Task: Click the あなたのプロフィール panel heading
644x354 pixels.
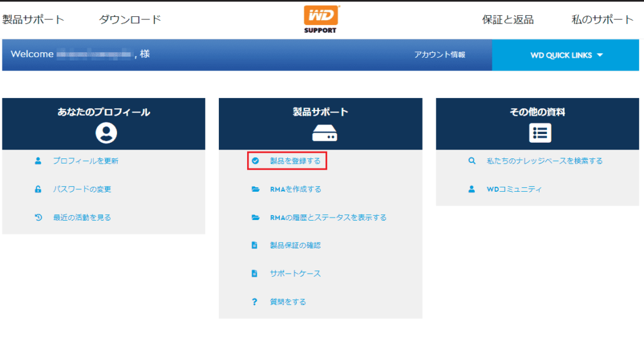Action: pyautogui.click(x=104, y=112)
